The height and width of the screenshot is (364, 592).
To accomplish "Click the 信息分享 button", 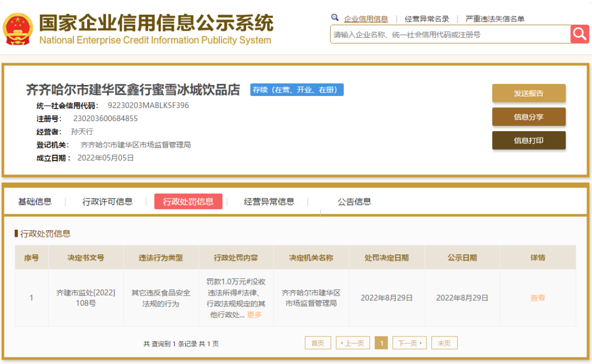I will (x=528, y=117).
